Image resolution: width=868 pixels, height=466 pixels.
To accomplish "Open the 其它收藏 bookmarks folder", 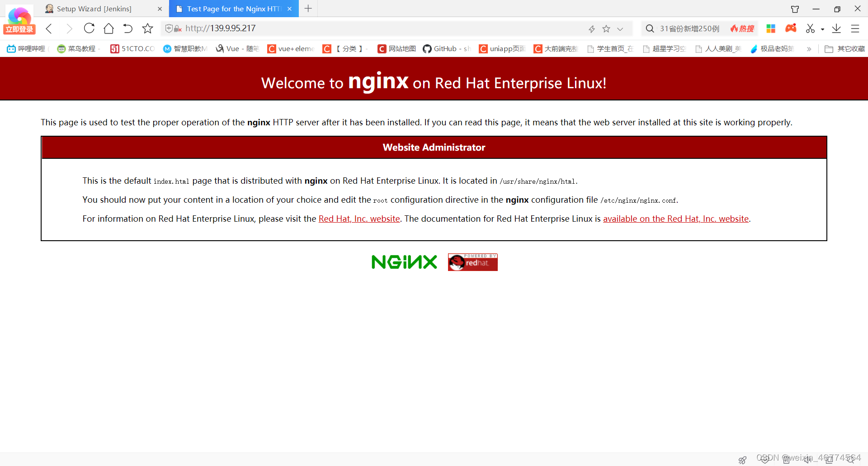I will (844, 48).
